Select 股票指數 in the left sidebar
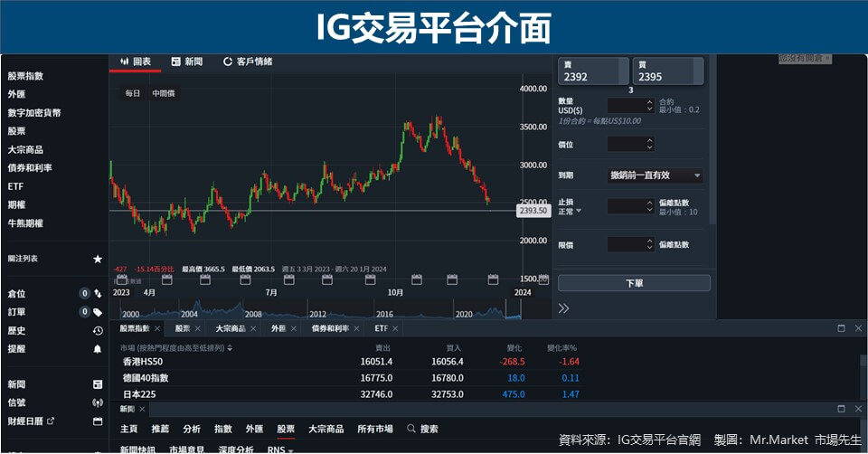This screenshot has width=868, height=454. (x=25, y=76)
